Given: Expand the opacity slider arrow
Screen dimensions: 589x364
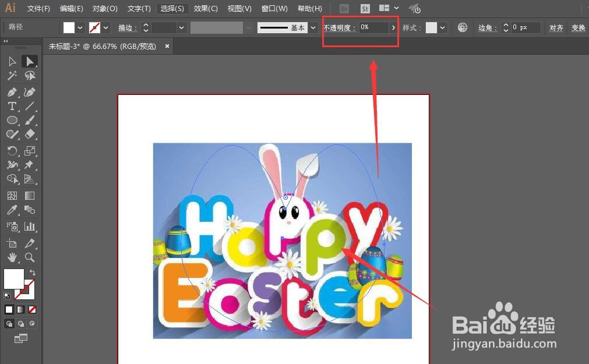Looking at the screenshot, I should 393,27.
